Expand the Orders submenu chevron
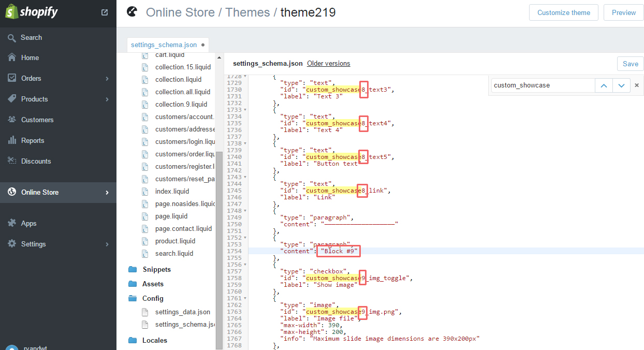This screenshot has height=350, width=644. pos(107,79)
